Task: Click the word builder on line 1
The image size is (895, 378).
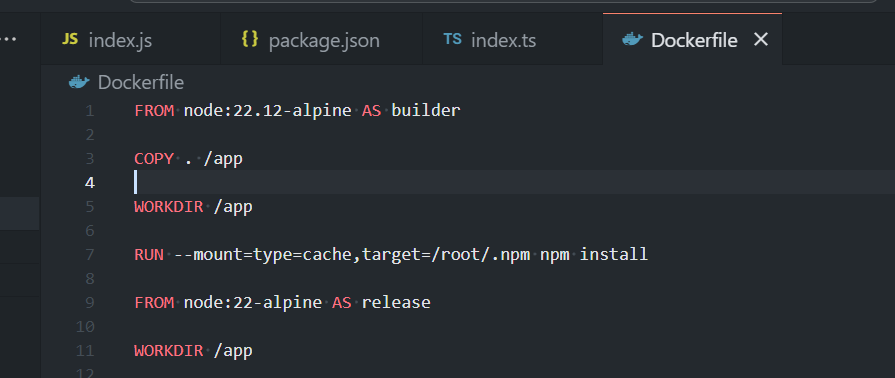Action: [426, 111]
